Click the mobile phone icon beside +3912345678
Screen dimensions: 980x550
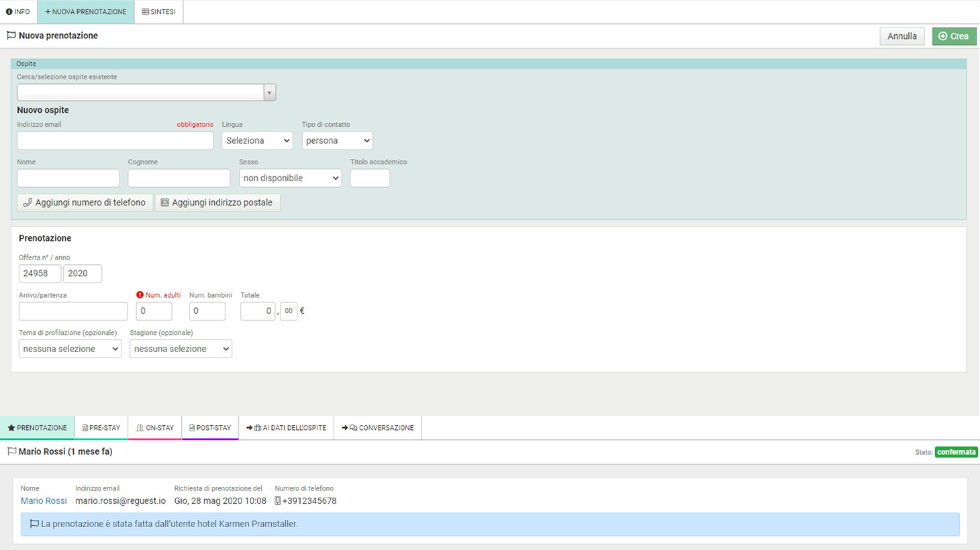[278, 501]
